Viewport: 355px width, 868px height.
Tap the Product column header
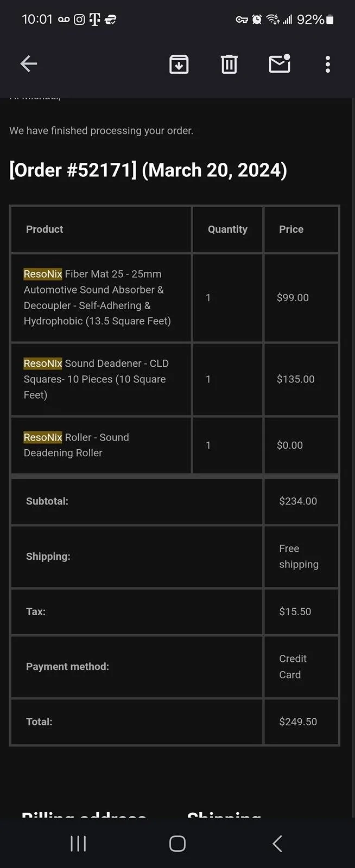tap(45, 229)
